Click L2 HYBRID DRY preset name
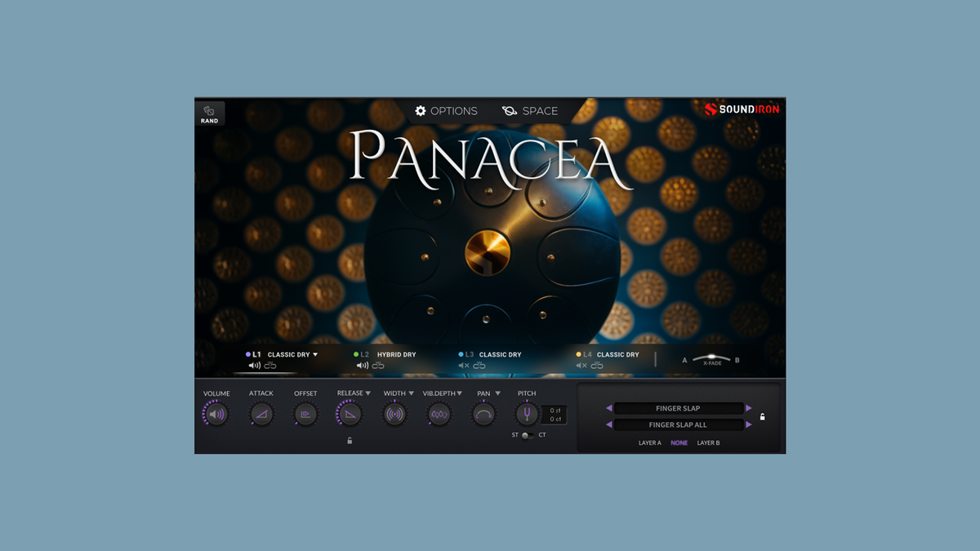Screen dimensions: 980x551 coord(396,355)
